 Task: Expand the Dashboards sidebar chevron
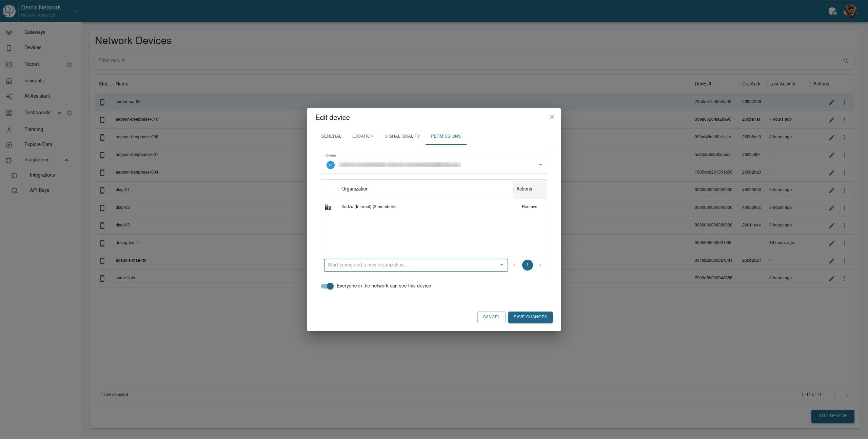pos(60,113)
